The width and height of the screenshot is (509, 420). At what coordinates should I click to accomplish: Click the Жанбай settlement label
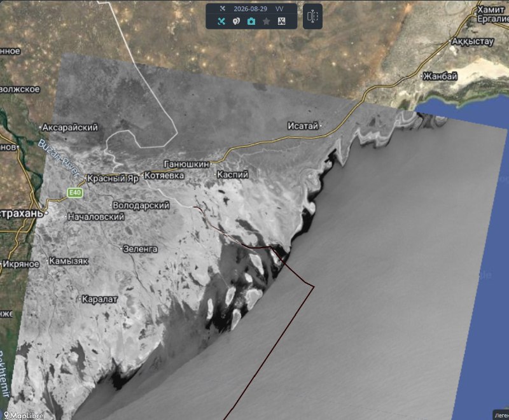click(440, 76)
